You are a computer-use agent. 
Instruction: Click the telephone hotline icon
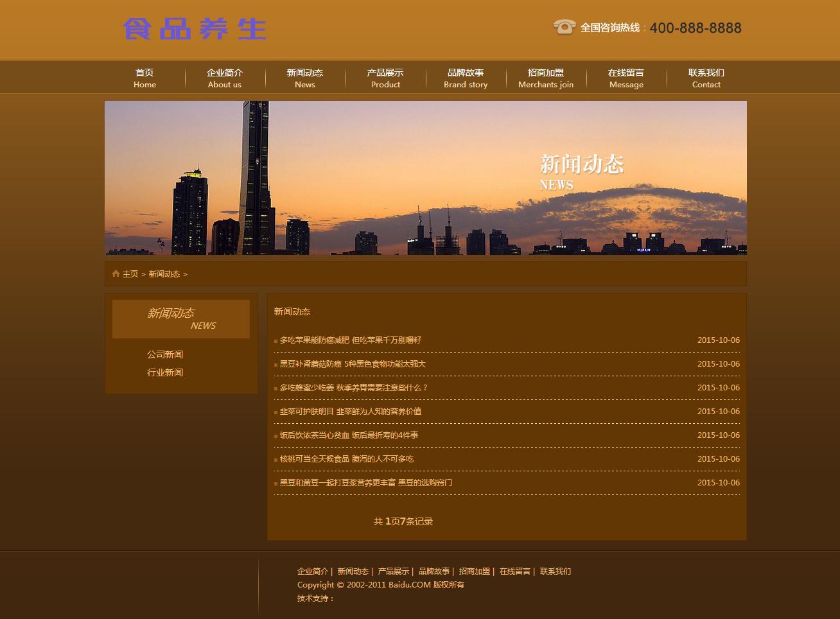(x=564, y=27)
